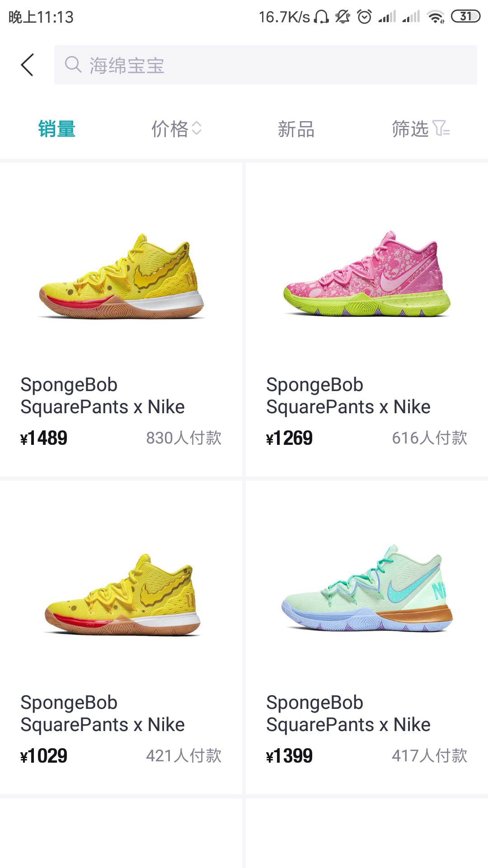
Task: Switch to the 新品 new arrivals tab
Action: pos(296,129)
